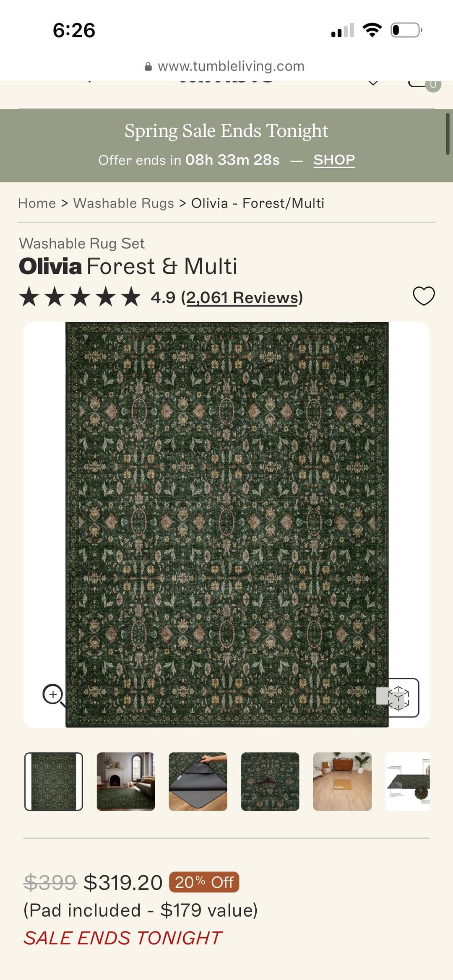Open Washable Rugs breadcrumb
This screenshot has width=453, height=980.
click(124, 203)
